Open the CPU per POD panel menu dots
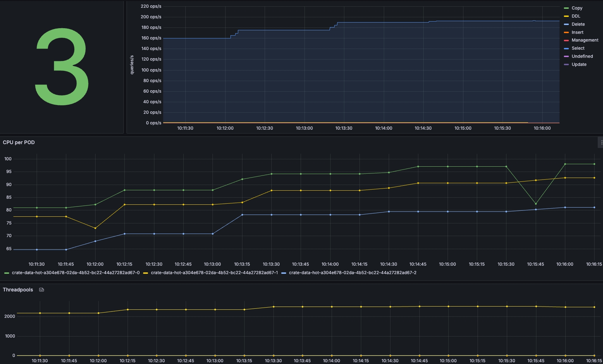The width and height of the screenshot is (603, 364). pos(601,142)
